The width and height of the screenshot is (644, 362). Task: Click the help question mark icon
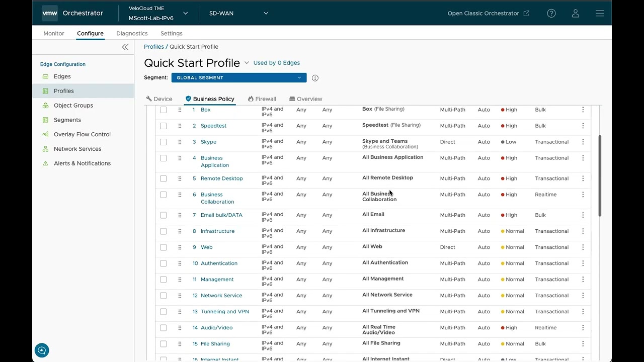551,14
